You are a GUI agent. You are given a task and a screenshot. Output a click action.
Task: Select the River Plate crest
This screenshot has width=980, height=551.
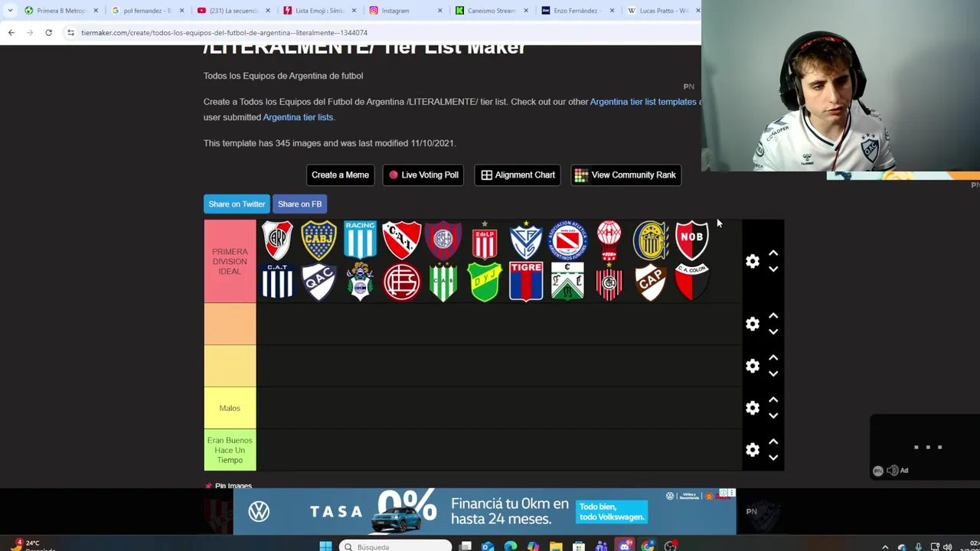pyautogui.click(x=277, y=240)
